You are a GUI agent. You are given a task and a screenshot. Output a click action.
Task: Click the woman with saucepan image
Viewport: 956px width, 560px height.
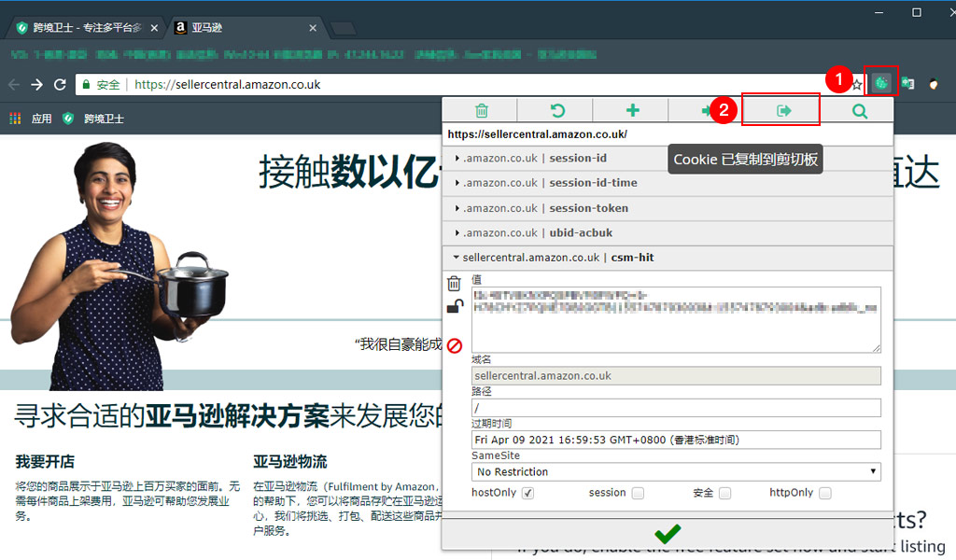[119, 266]
